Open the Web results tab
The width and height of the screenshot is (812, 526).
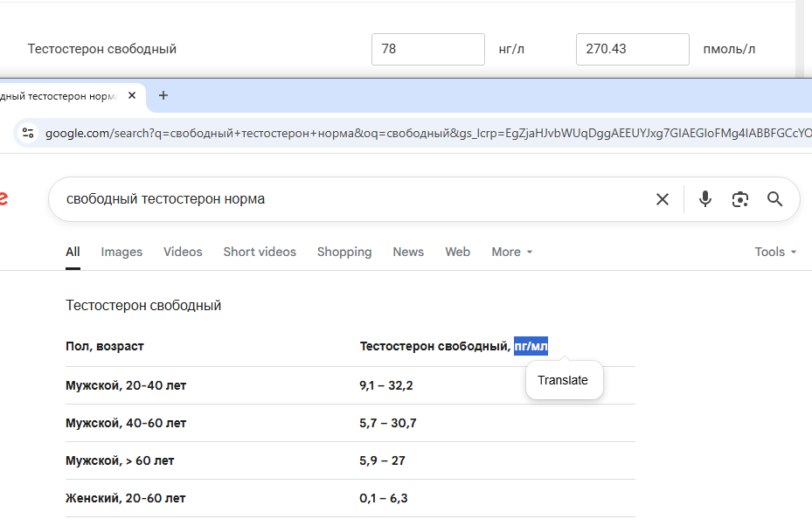click(458, 252)
